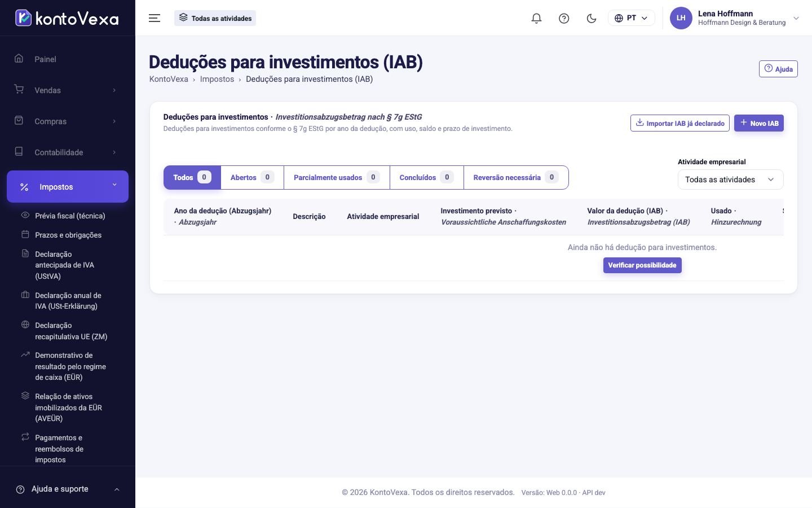Screen dimensions: 812x508
Task: Open Declaração anual de IVA
Action: pyautogui.click(x=68, y=301)
